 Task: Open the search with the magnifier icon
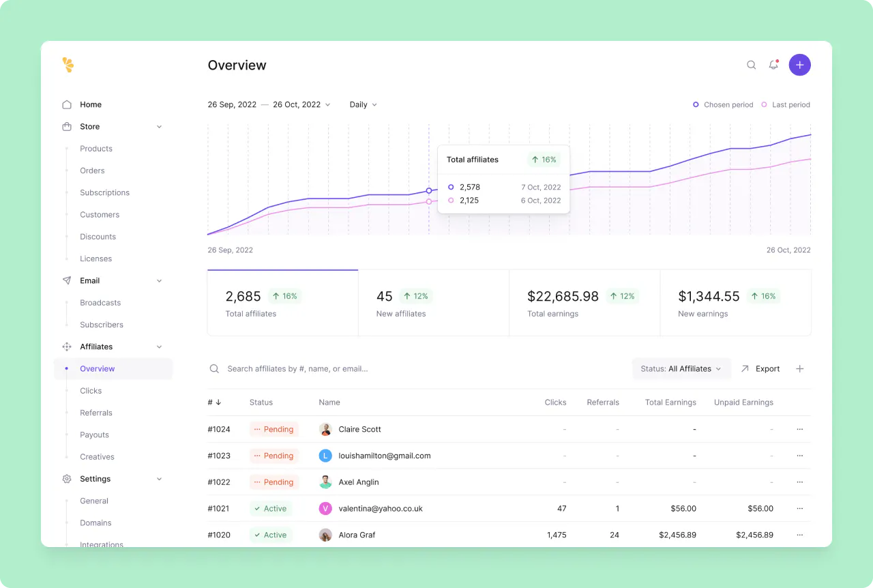(751, 65)
